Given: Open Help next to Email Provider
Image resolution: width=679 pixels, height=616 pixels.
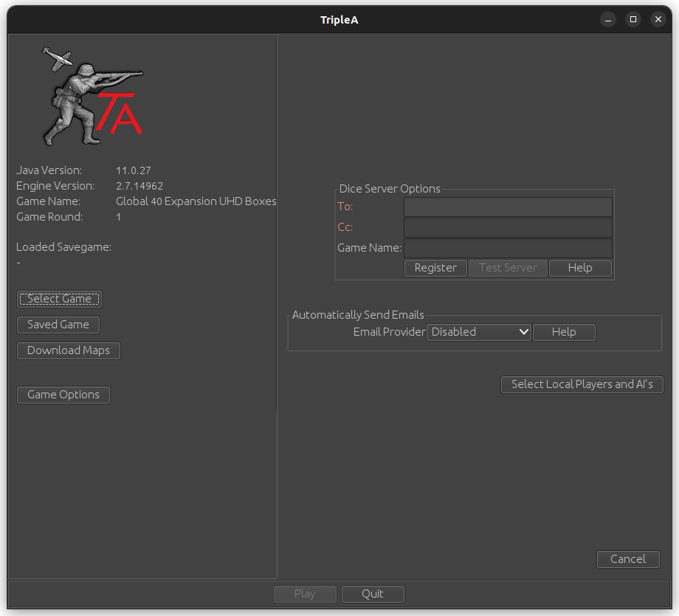Looking at the screenshot, I should [564, 332].
